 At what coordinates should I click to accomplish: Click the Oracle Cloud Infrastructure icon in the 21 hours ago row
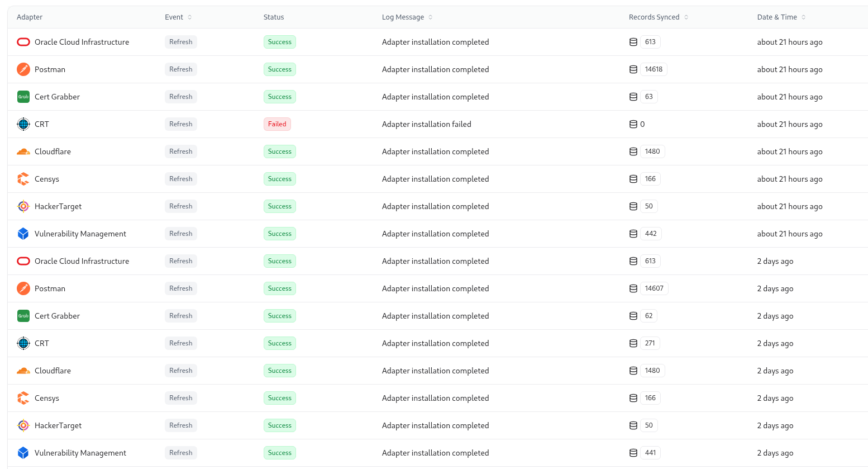pyautogui.click(x=23, y=42)
